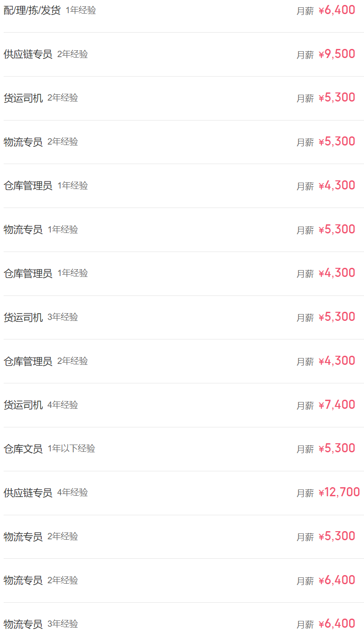Select 物流专员 title in the ¥6,400 2年经验 row
364x639 pixels.
click(23, 581)
